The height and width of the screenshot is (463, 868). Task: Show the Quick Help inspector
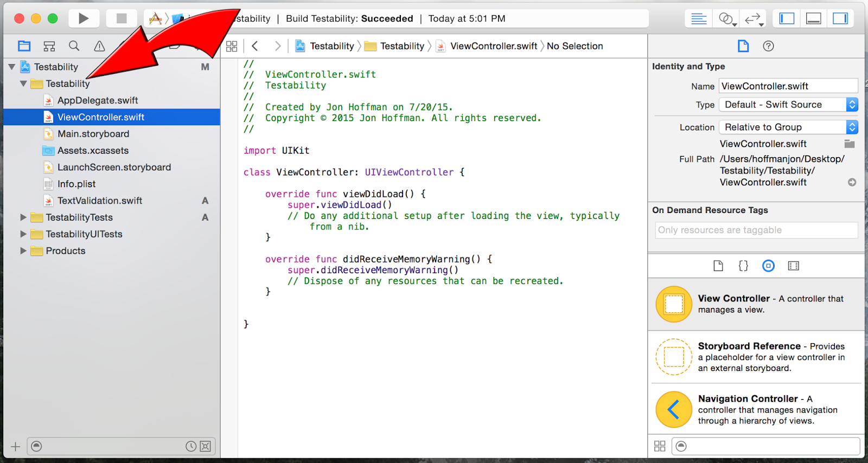click(x=768, y=46)
